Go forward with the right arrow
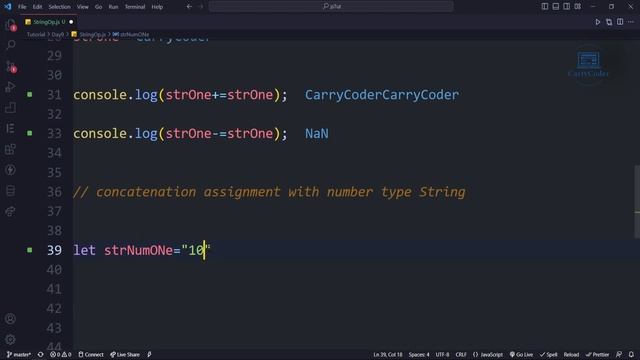 coord(200,7)
